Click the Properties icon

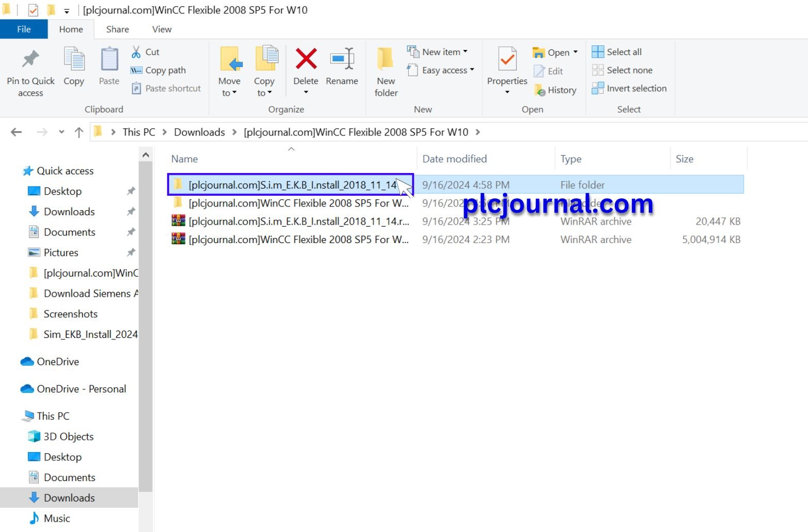(507, 59)
